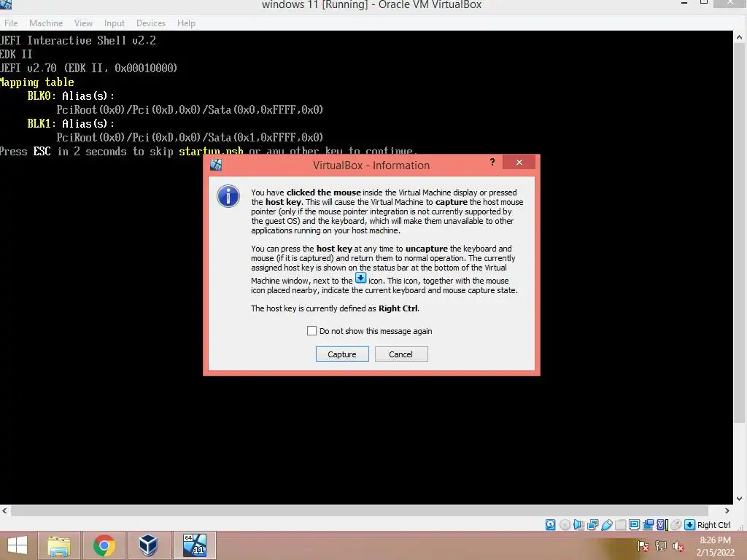Screen dimensions: 747x560
Task: Open the Windows Start button
Action: [18, 545]
